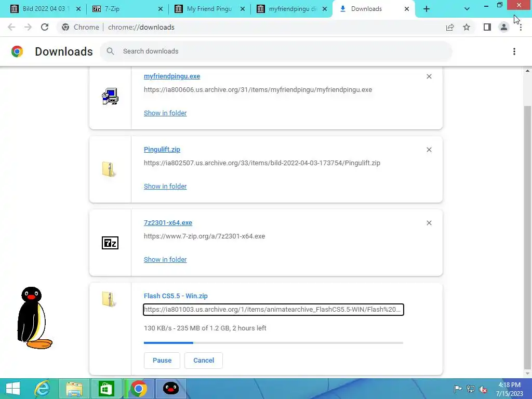Click the Flash download progress bar
This screenshot has width=532, height=399.
pyautogui.click(x=273, y=343)
